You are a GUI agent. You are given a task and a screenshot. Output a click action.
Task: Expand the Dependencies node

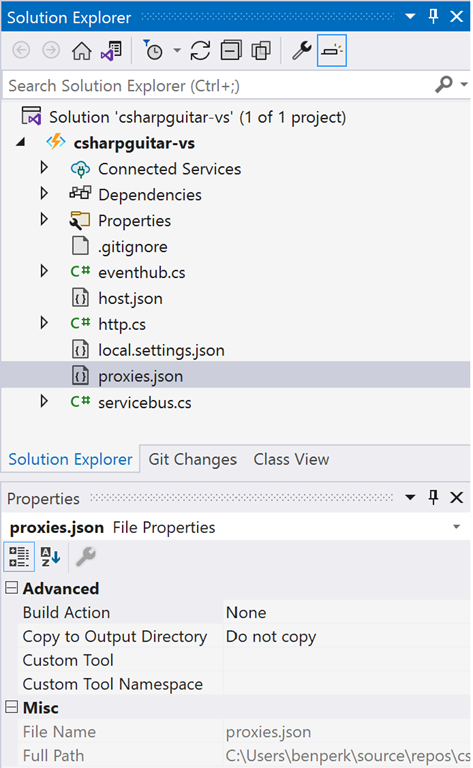tap(44, 194)
